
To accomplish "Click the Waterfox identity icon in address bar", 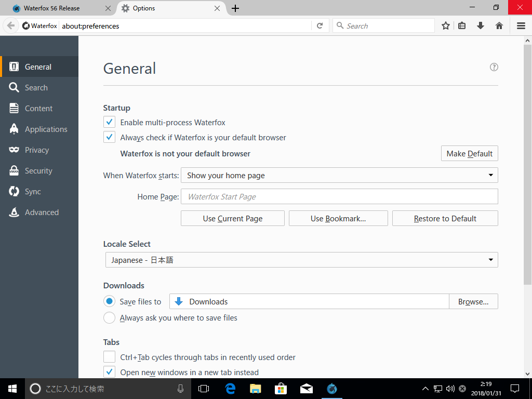I will tap(26, 26).
